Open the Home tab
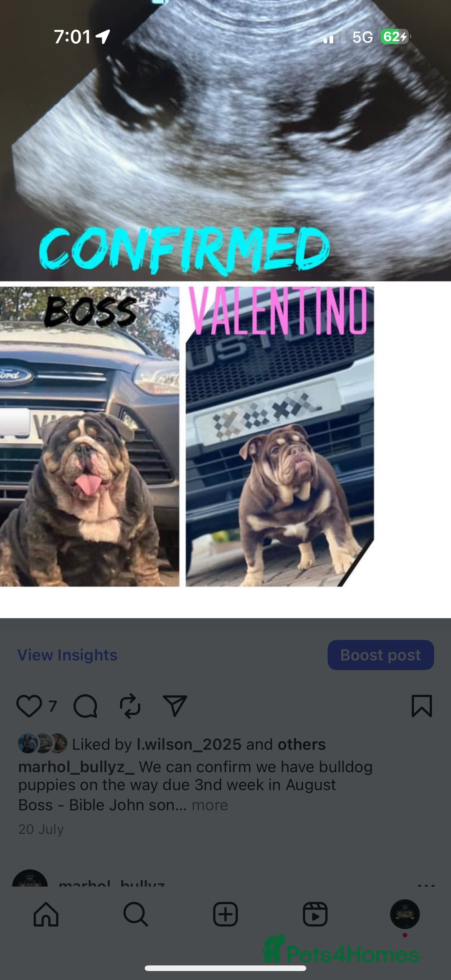The image size is (451, 980). click(46, 914)
